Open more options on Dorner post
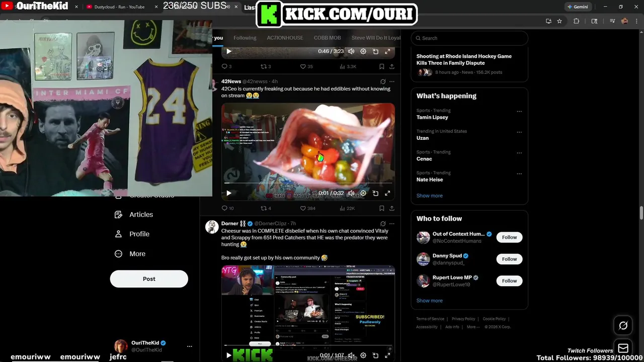Image resolution: width=644 pixels, height=362 pixels. coord(392,224)
